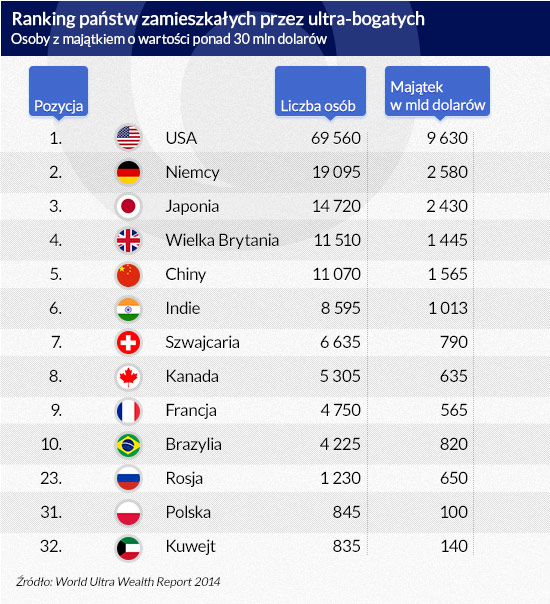Click the Brazil flag icon
550x604 pixels.
click(x=128, y=445)
